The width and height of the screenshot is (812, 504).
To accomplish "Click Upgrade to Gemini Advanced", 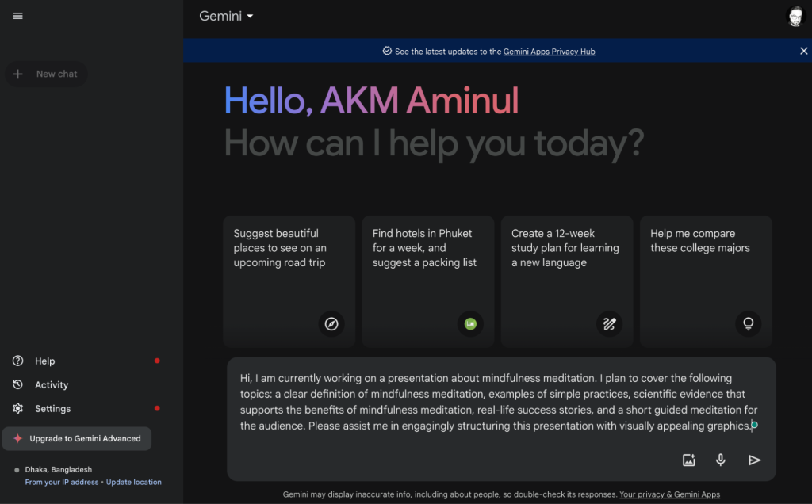I will (77, 438).
